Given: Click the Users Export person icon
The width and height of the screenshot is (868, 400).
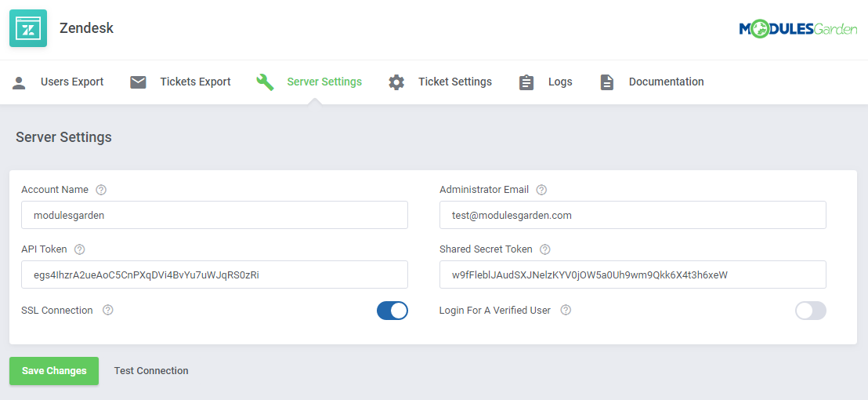Looking at the screenshot, I should pyautogui.click(x=20, y=82).
